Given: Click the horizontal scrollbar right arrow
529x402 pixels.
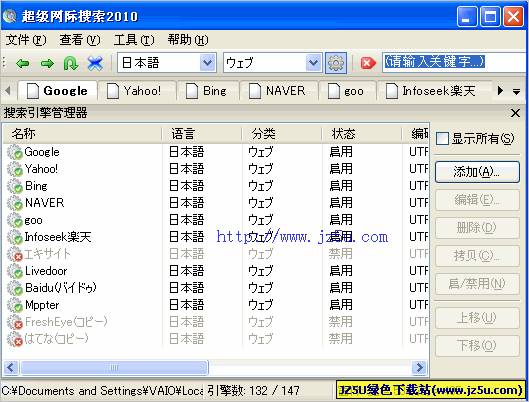Looking at the screenshot, I should [420, 367].
